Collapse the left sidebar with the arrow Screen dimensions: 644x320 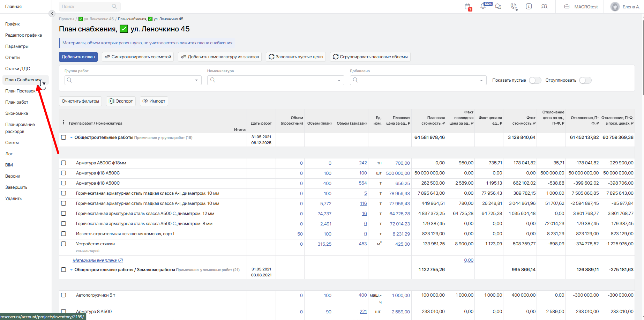(x=52, y=14)
